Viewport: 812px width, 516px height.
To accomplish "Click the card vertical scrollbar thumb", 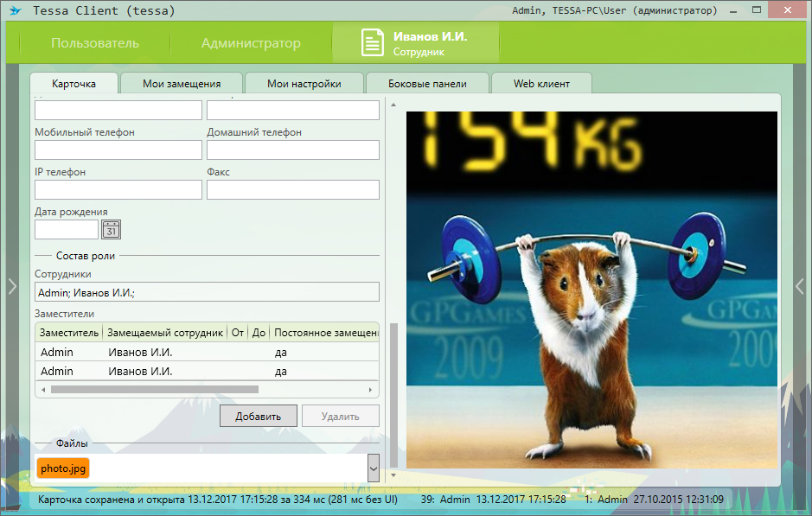I will coord(393,395).
